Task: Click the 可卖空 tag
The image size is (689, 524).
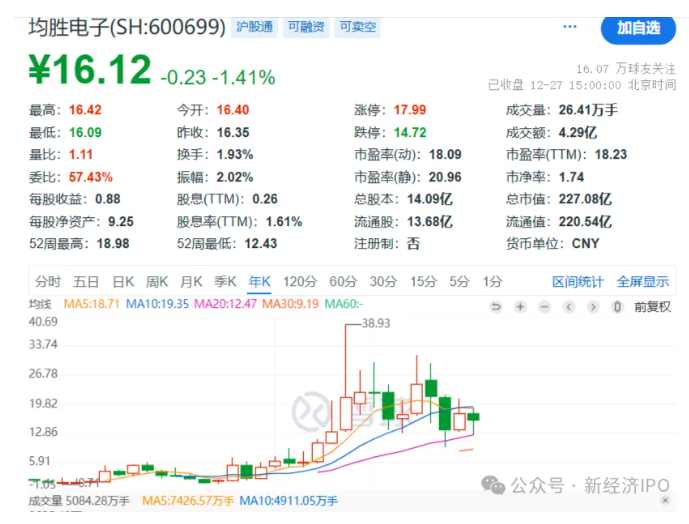Action: pos(358,27)
